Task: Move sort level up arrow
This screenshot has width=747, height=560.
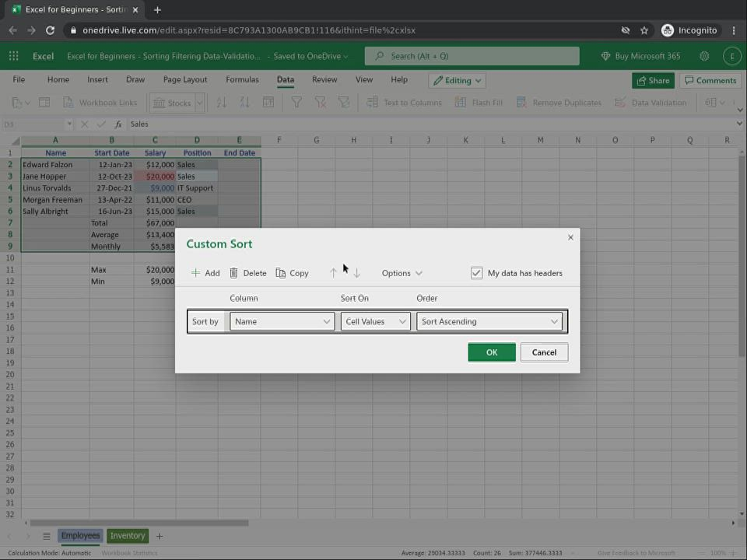Action: coord(333,273)
